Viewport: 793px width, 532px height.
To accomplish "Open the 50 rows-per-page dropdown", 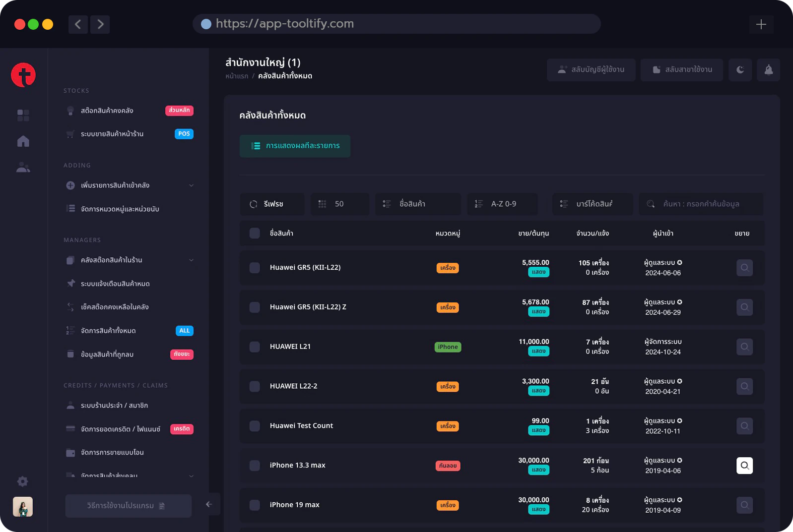I will pyautogui.click(x=340, y=204).
